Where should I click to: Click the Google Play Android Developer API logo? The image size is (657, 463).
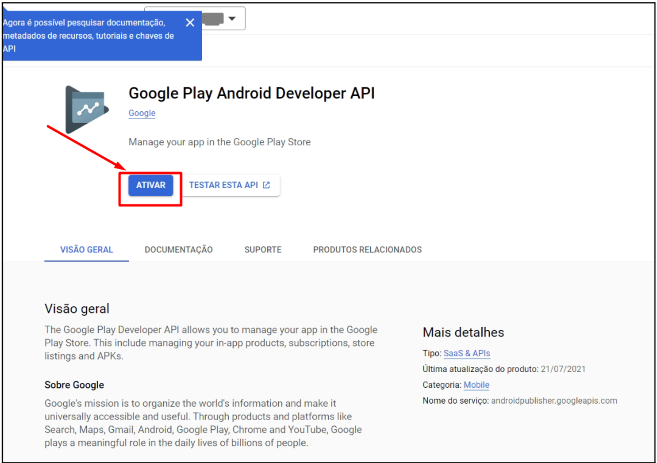(x=87, y=110)
